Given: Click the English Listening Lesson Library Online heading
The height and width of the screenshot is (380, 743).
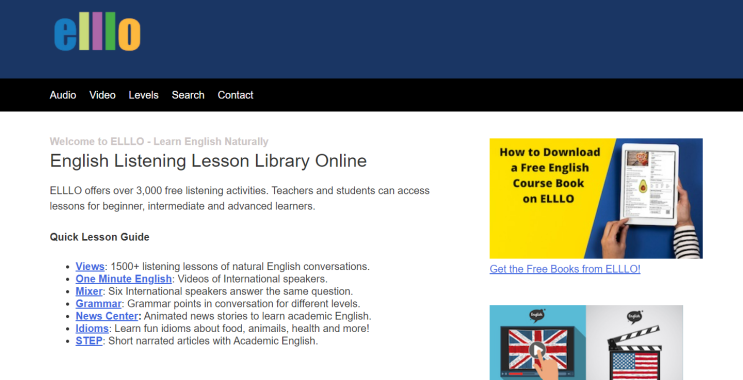Looking at the screenshot, I should click(208, 161).
